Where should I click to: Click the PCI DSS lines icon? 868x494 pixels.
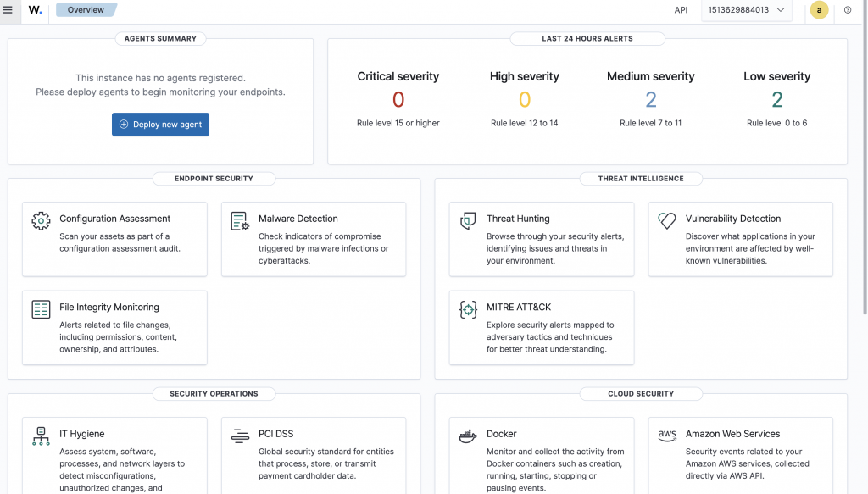click(240, 436)
